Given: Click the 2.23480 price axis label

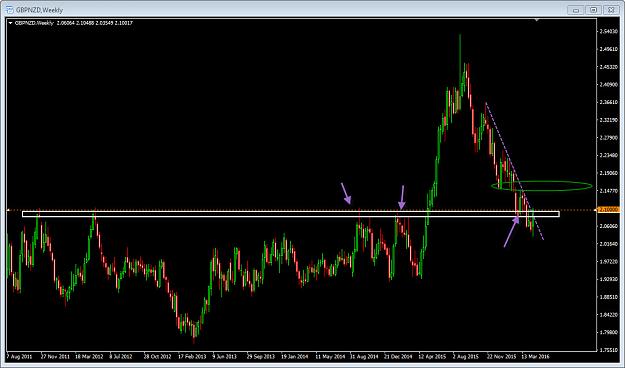Looking at the screenshot, I should pos(608,155).
